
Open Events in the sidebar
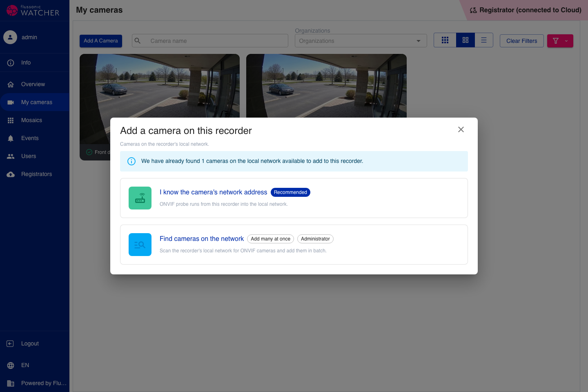click(35, 138)
